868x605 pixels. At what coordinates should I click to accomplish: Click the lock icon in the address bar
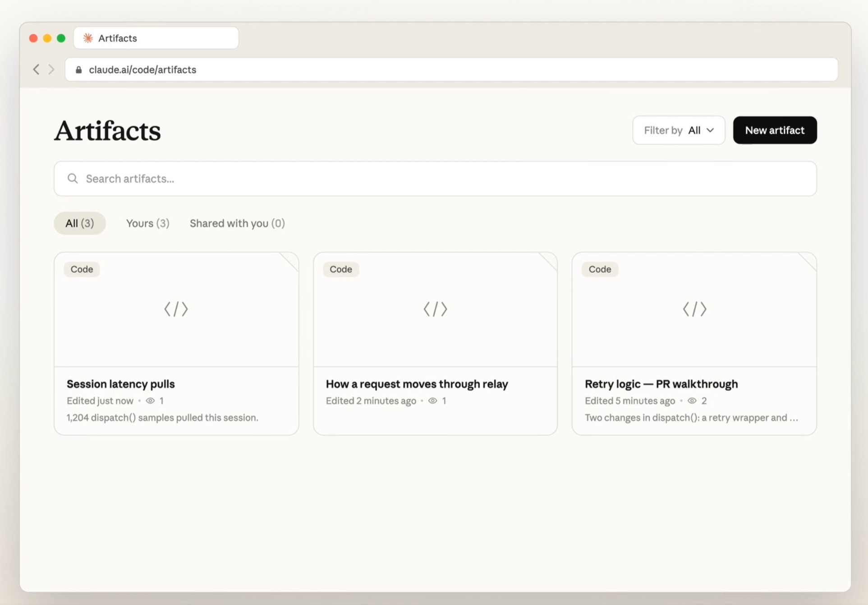point(78,69)
